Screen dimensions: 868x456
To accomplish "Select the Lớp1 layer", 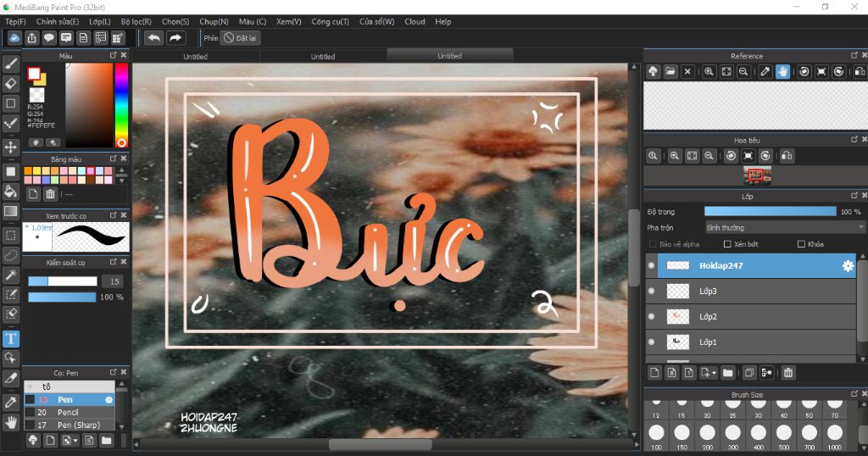I will (751, 342).
